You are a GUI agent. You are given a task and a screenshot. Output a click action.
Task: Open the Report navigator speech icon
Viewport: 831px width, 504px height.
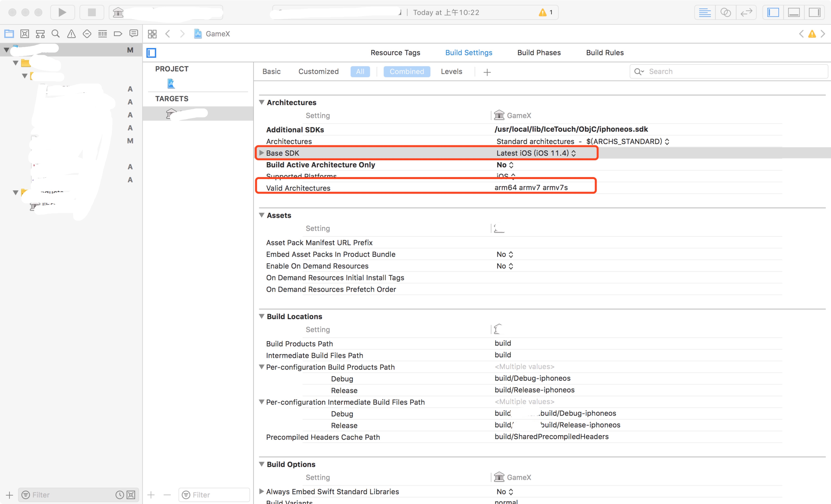pos(134,34)
